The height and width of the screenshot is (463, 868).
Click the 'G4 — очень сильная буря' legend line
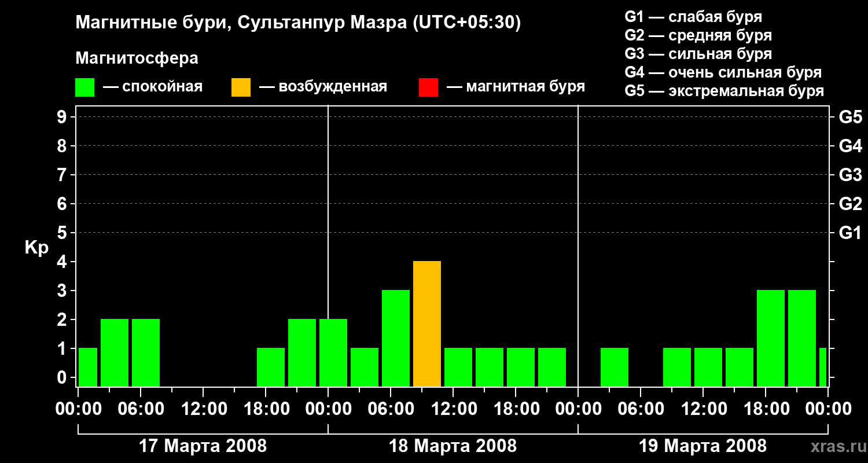tap(723, 72)
